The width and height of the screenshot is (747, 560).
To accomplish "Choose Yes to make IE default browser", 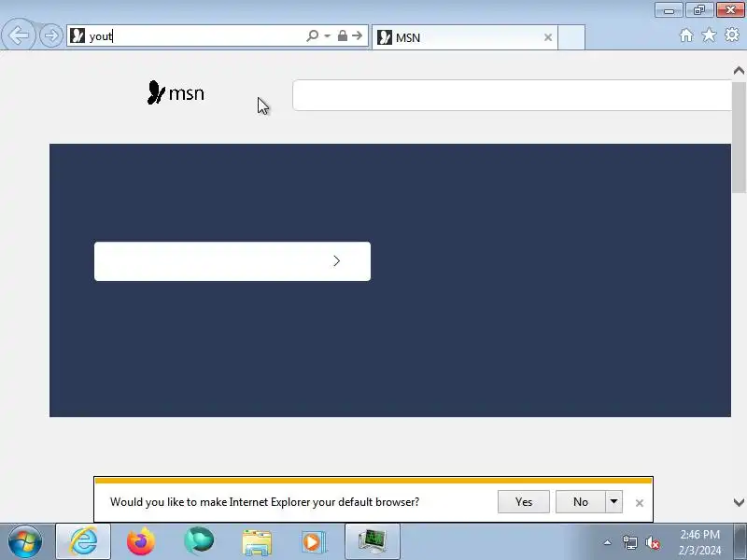I will 524,502.
